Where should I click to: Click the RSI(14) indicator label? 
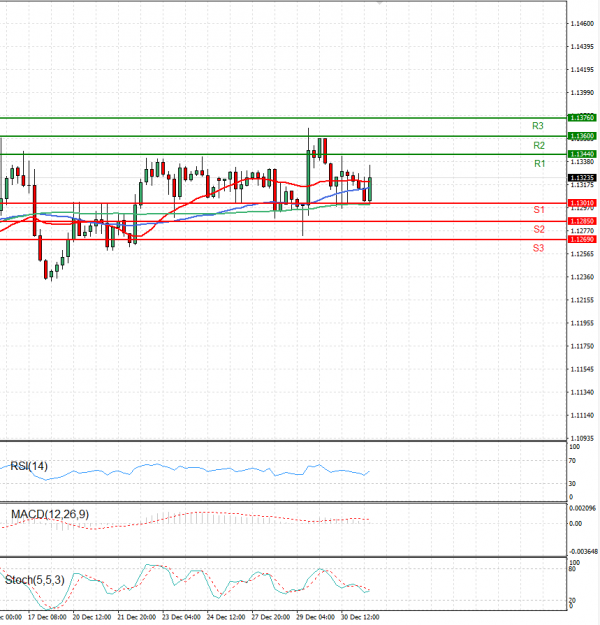click(29, 466)
